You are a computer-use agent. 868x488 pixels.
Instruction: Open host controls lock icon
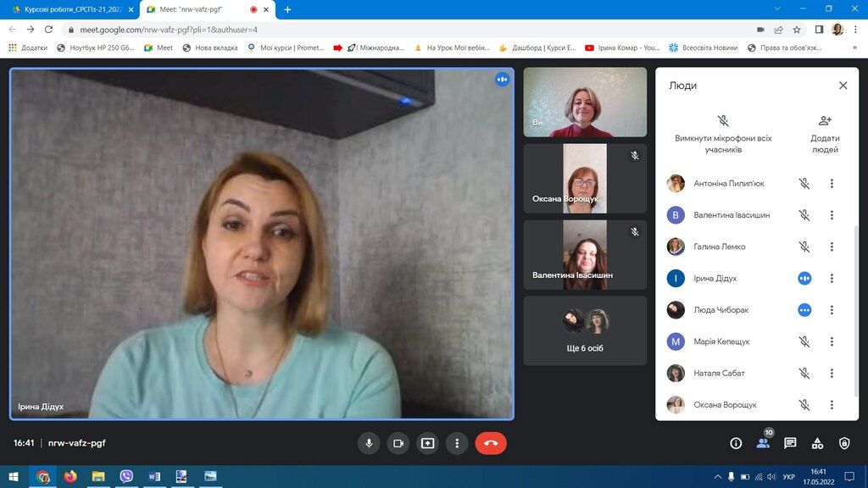pyautogui.click(x=844, y=443)
